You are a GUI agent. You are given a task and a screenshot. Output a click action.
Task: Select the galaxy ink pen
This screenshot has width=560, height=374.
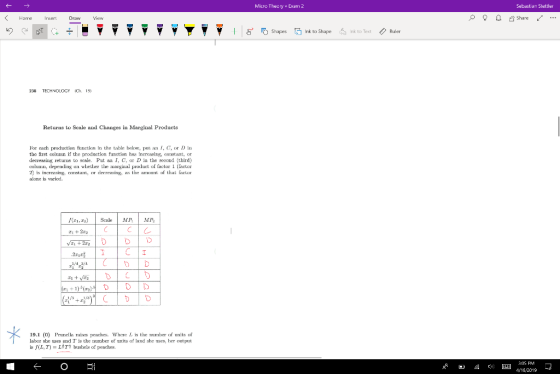point(205,30)
